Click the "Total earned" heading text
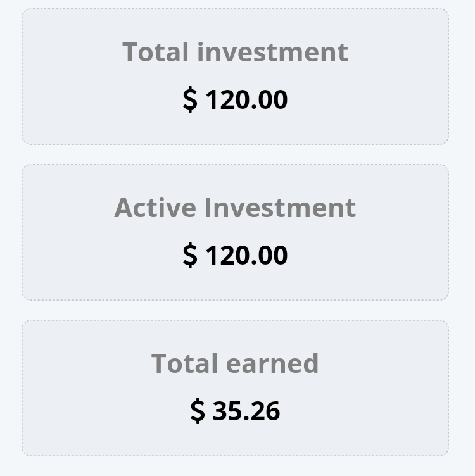Image resolution: width=475 pixels, height=476 pixels. tap(235, 363)
